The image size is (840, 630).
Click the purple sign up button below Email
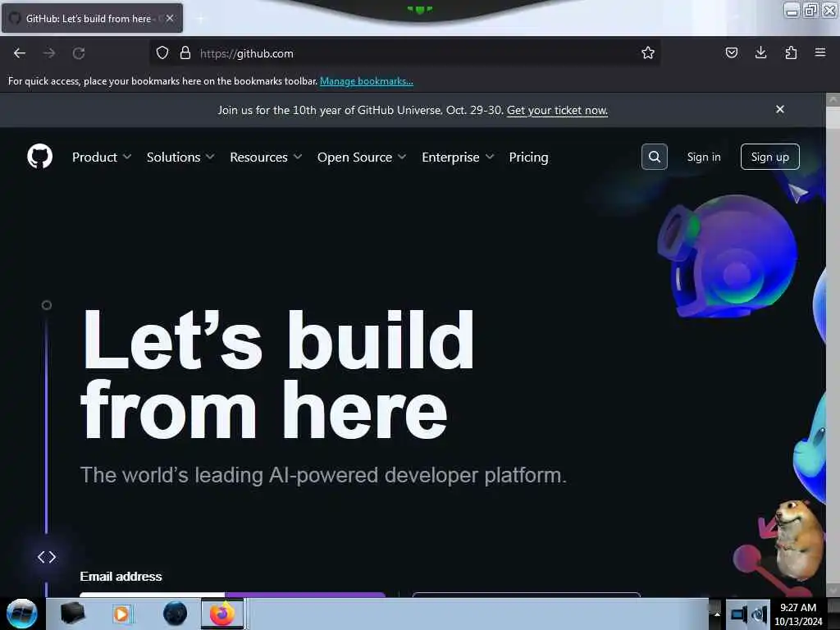tap(305, 595)
